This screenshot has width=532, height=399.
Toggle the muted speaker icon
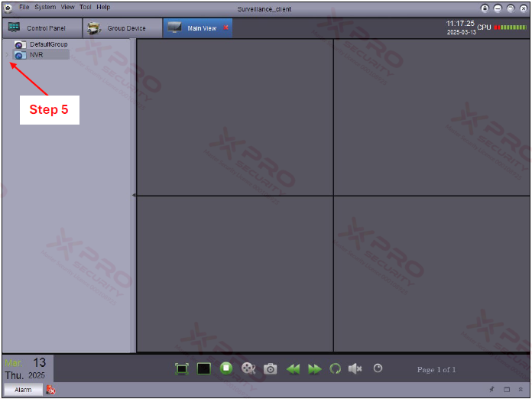(x=355, y=368)
